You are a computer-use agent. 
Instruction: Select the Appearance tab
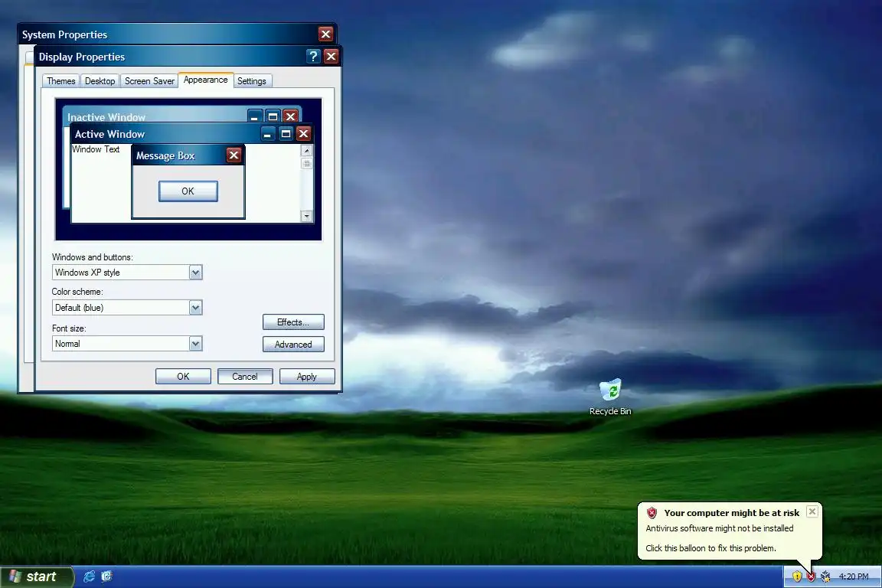(205, 80)
